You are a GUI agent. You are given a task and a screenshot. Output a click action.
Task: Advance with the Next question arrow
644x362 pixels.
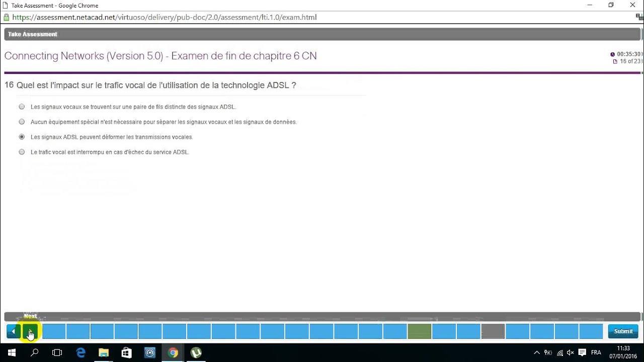click(30, 331)
